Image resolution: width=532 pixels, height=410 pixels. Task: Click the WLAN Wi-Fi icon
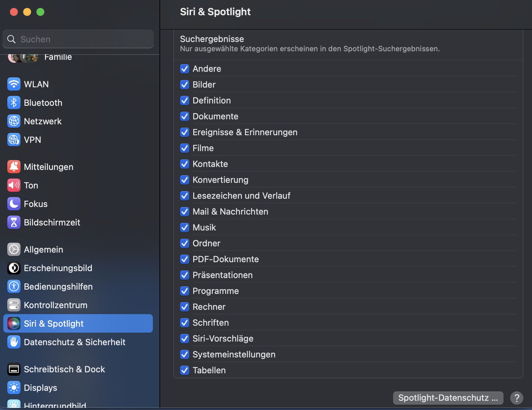(x=14, y=84)
